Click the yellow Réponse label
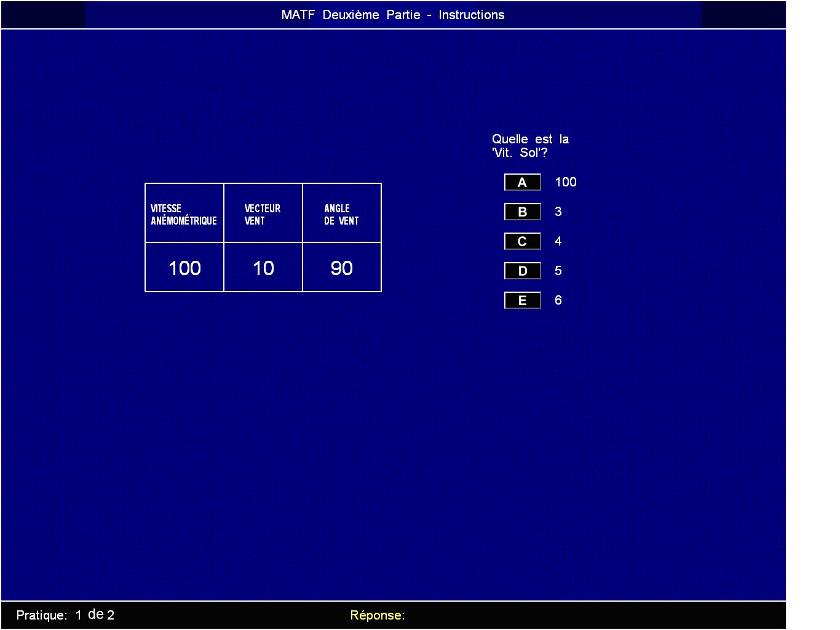840x630 pixels. 377,615
